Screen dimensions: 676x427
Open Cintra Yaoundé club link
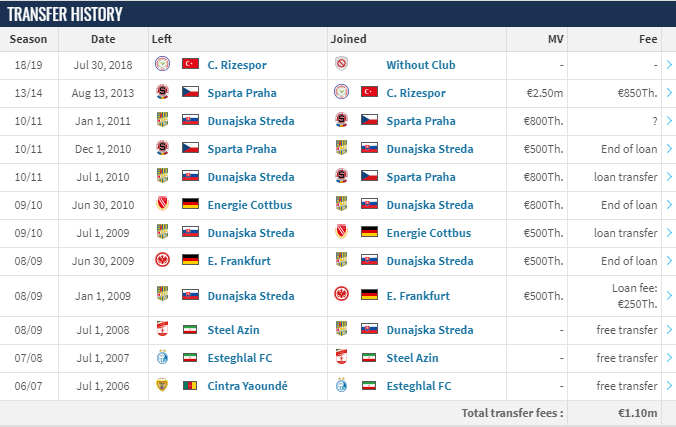click(247, 386)
